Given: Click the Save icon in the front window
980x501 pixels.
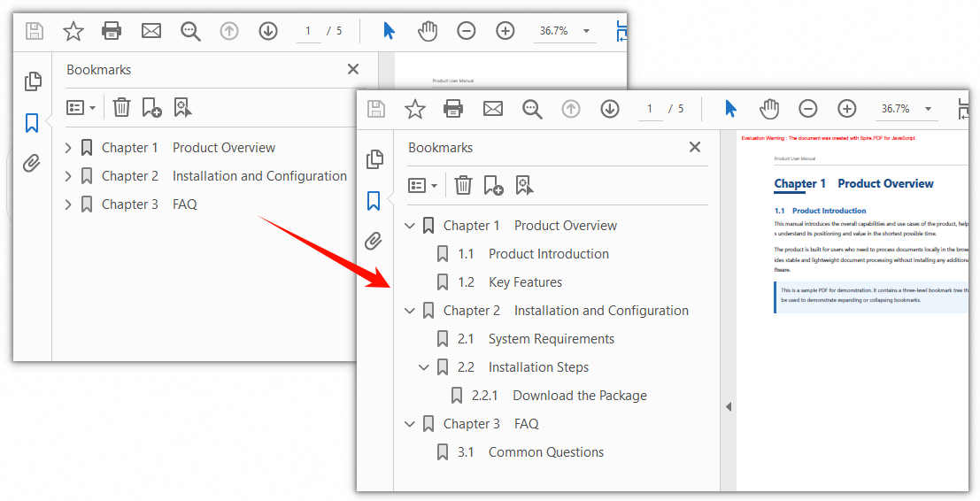Looking at the screenshot, I should click(376, 109).
